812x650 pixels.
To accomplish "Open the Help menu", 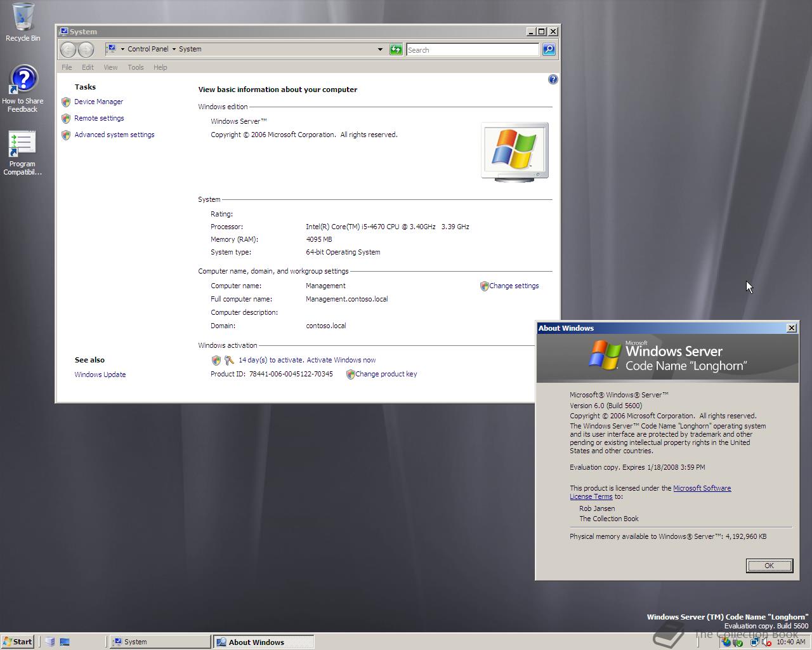I will click(x=160, y=67).
